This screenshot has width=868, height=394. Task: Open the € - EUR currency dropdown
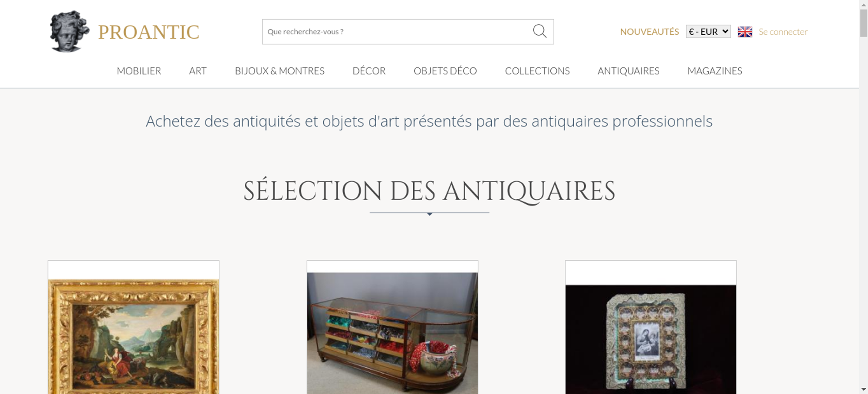708,32
